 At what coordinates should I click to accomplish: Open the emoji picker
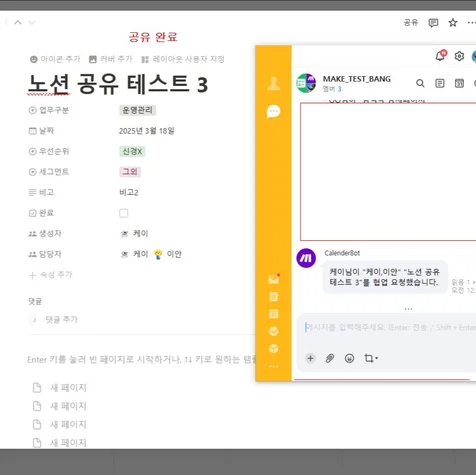point(349,358)
